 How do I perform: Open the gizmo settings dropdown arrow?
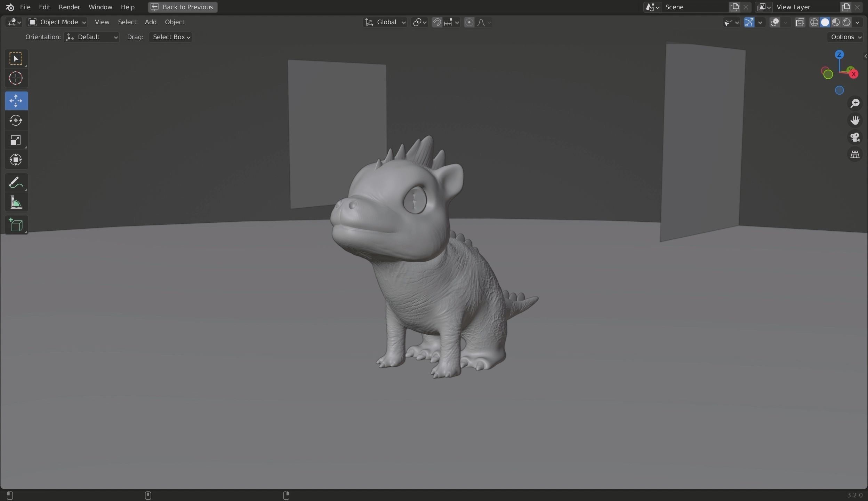pyautogui.click(x=760, y=22)
